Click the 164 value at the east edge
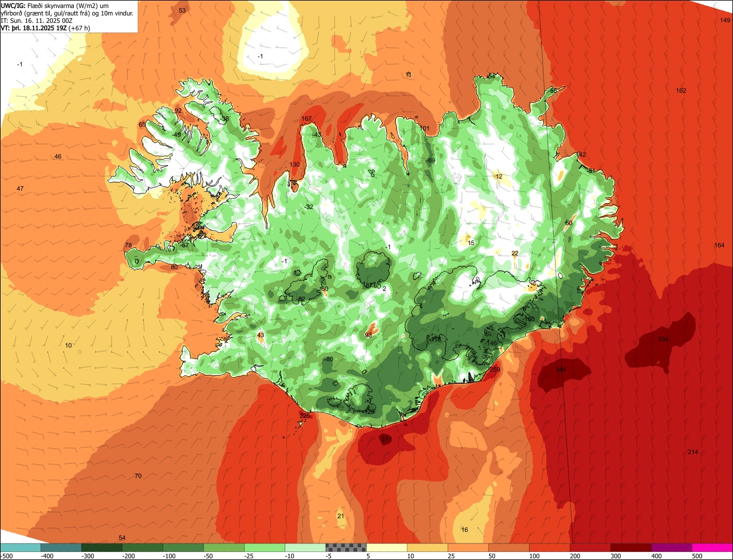 (719, 246)
